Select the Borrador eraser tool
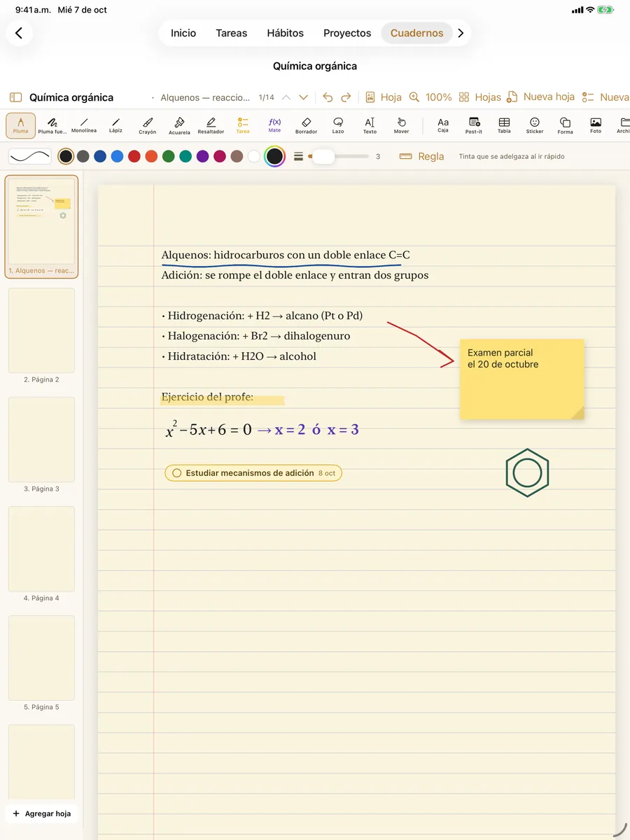Screen dimensions: 630x840 [x=306, y=125]
